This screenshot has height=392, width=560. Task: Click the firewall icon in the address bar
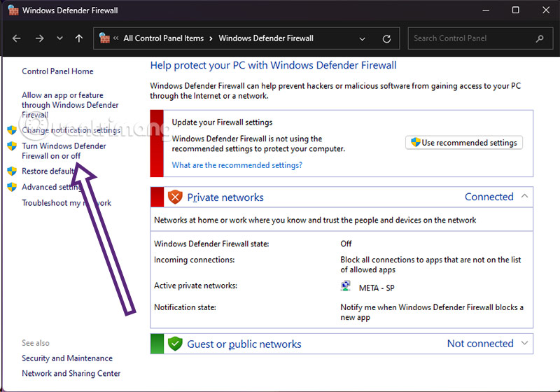click(106, 38)
